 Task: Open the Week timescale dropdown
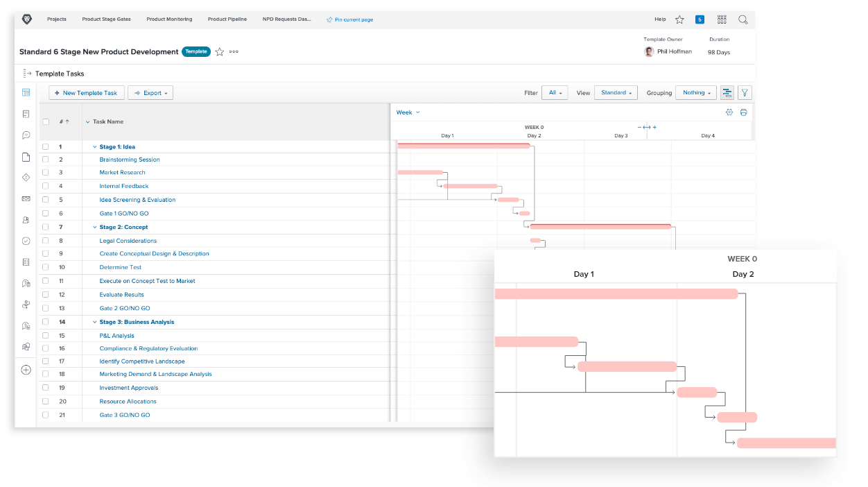[408, 112]
